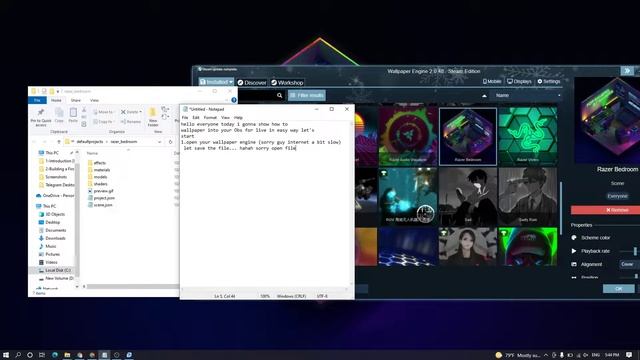Click the double-arrow collapse button in Wallpaper Engine
The height and width of the screenshot is (360, 640).
click(x=627, y=71)
